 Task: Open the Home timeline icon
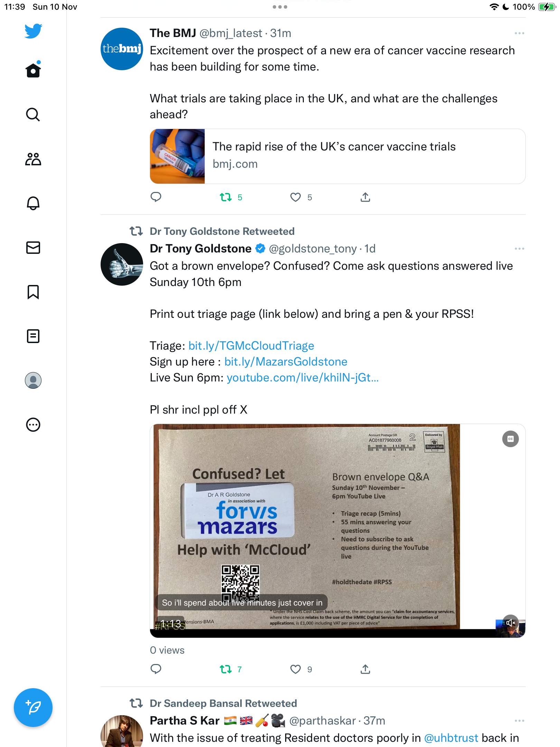(x=33, y=70)
